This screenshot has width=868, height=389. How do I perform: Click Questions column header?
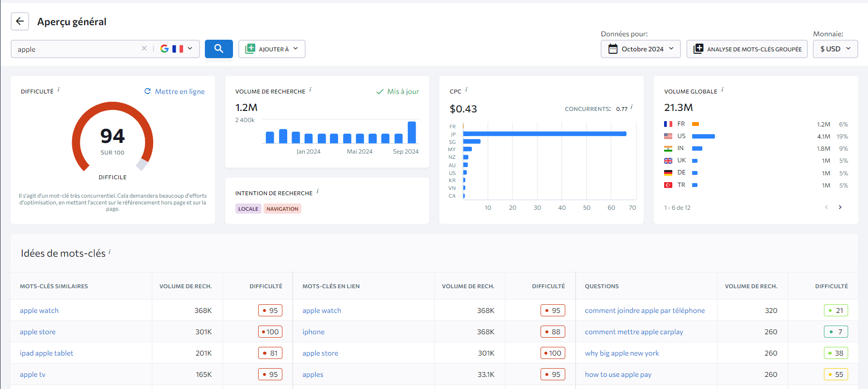pyautogui.click(x=602, y=286)
